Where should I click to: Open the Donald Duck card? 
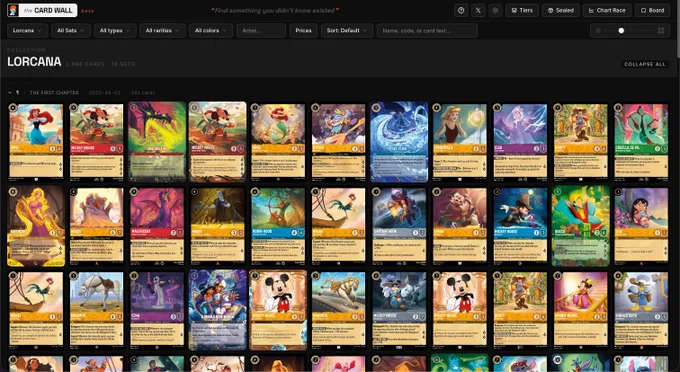click(x=641, y=310)
